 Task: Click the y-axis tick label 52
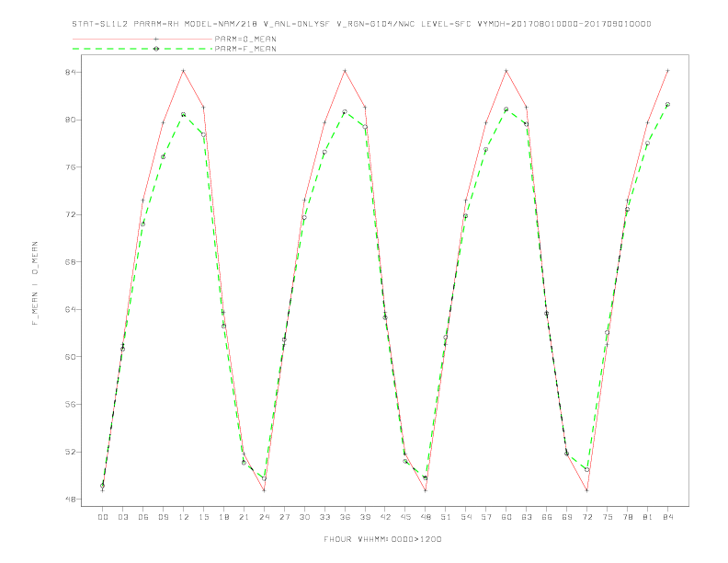[x=71, y=452]
